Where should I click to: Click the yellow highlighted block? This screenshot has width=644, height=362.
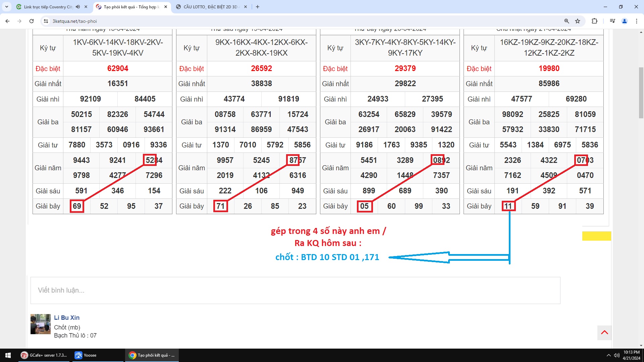[x=596, y=236]
